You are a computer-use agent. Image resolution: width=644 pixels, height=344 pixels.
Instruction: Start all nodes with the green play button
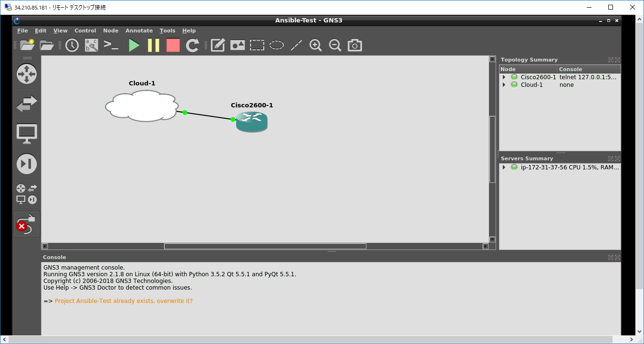[x=134, y=45]
